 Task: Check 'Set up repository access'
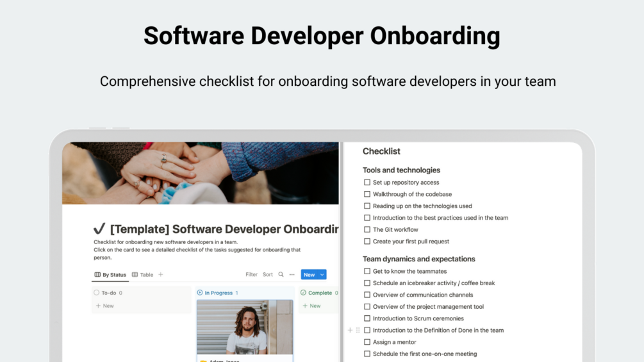pyautogui.click(x=367, y=182)
